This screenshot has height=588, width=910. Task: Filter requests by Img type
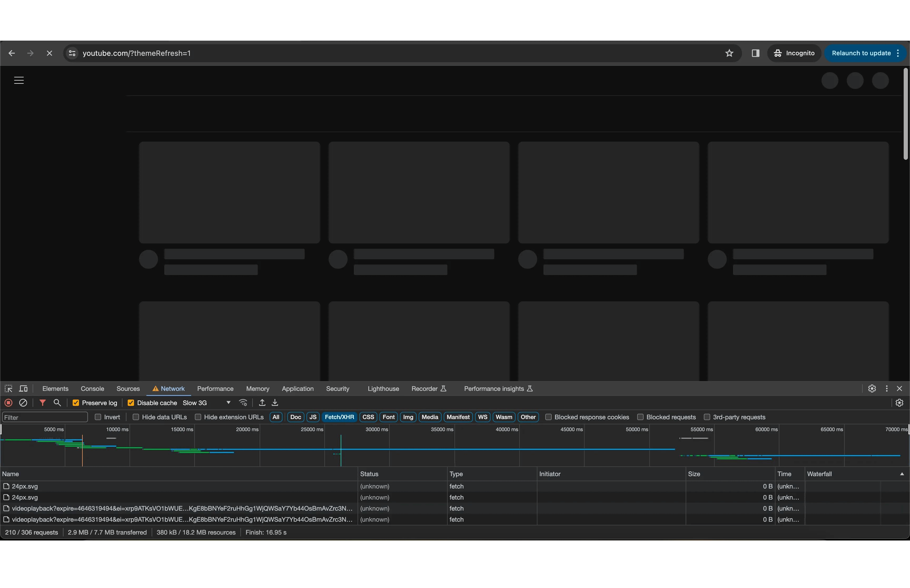(x=408, y=417)
